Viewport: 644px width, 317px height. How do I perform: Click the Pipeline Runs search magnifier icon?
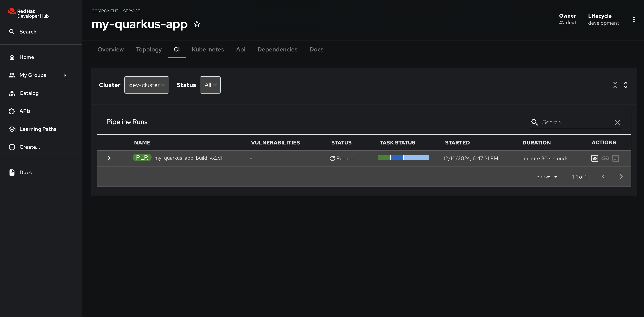534,122
